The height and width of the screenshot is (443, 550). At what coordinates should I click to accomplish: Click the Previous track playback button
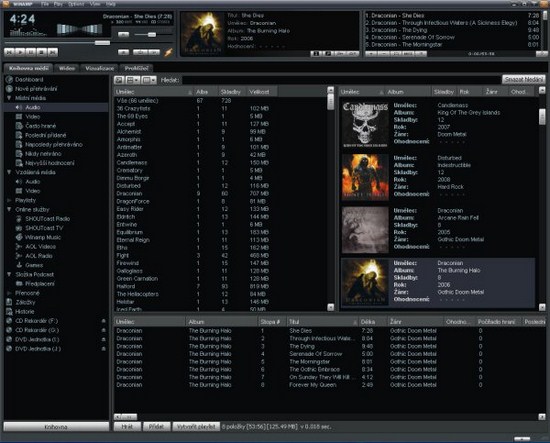point(9,52)
